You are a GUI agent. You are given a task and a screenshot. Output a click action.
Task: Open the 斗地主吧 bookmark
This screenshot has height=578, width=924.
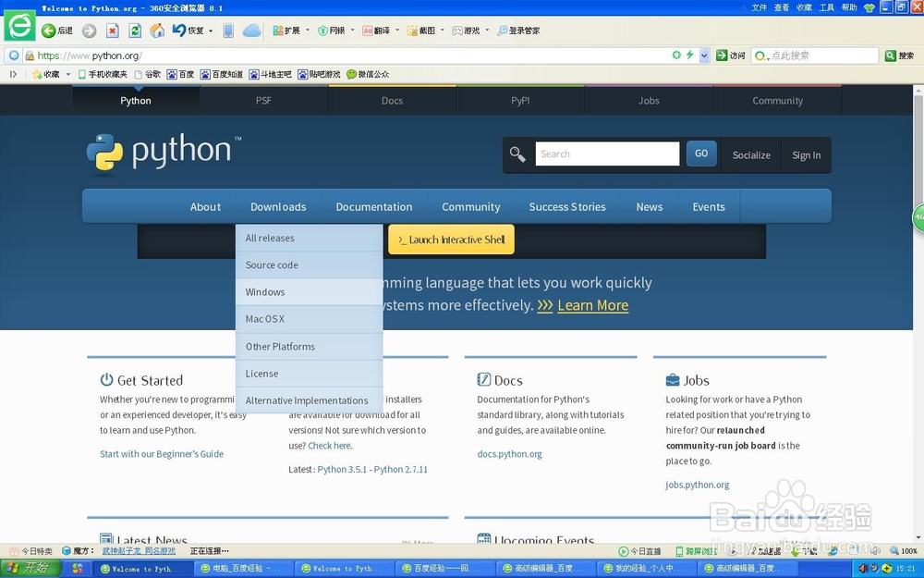270,74
